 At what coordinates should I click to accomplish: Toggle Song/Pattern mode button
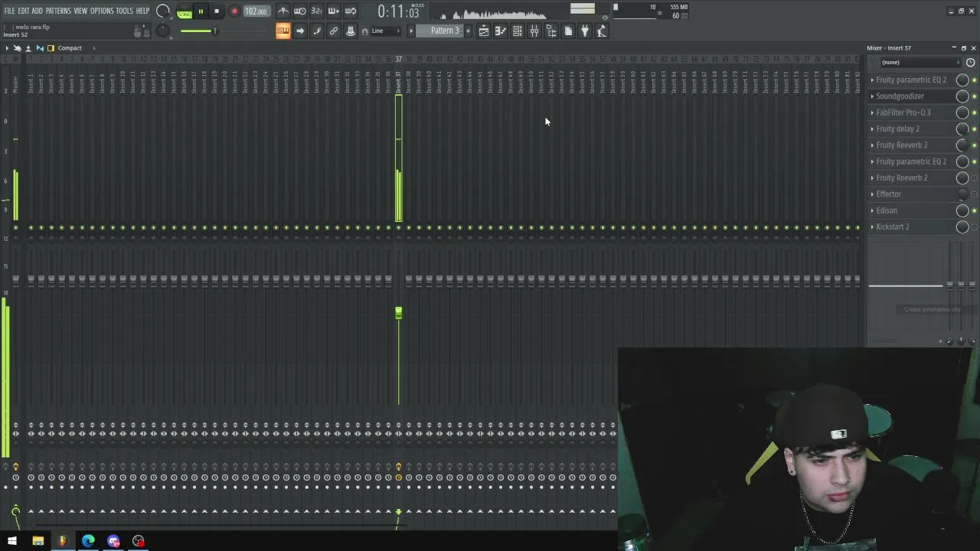pos(184,11)
